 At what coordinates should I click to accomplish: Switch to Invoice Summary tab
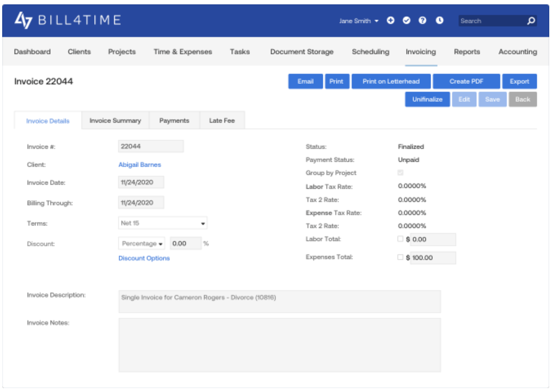pos(115,120)
